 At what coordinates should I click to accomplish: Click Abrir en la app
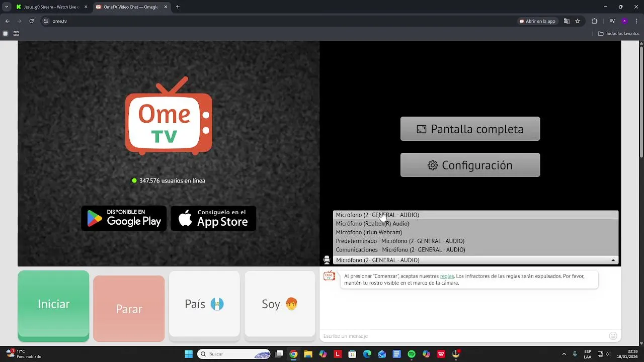click(537, 21)
